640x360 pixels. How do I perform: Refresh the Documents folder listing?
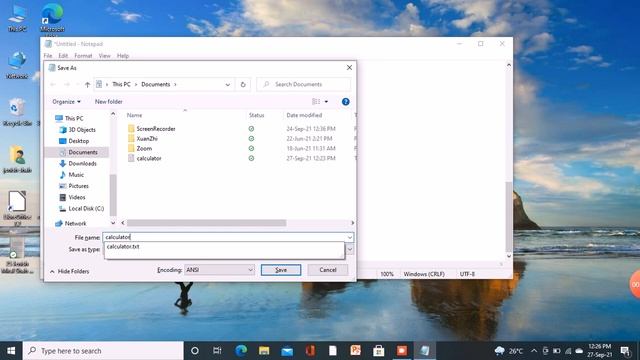pyautogui.click(x=243, y=84)
